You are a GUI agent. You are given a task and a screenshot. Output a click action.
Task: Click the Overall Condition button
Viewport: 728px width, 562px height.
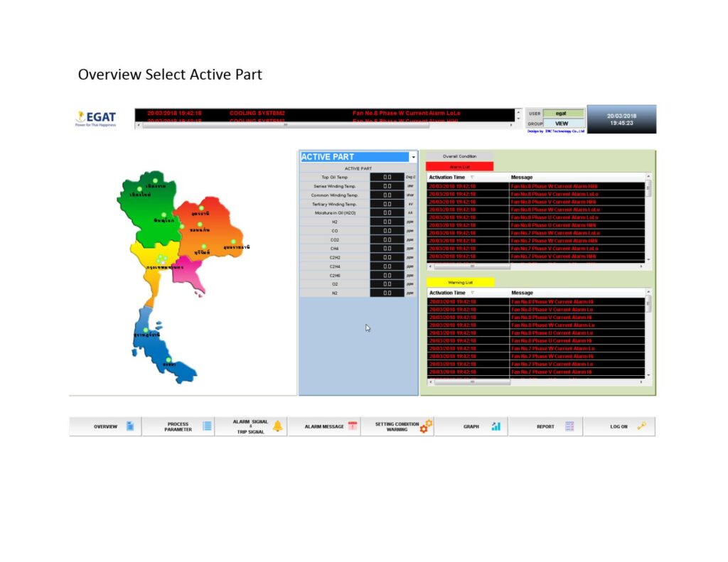point(459,156)
